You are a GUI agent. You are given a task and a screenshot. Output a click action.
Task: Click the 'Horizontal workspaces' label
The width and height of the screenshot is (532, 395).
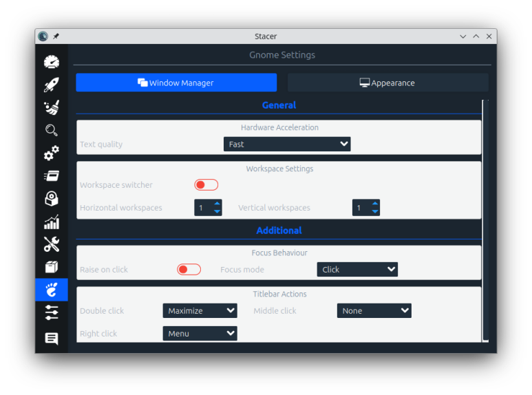point(121,208)
